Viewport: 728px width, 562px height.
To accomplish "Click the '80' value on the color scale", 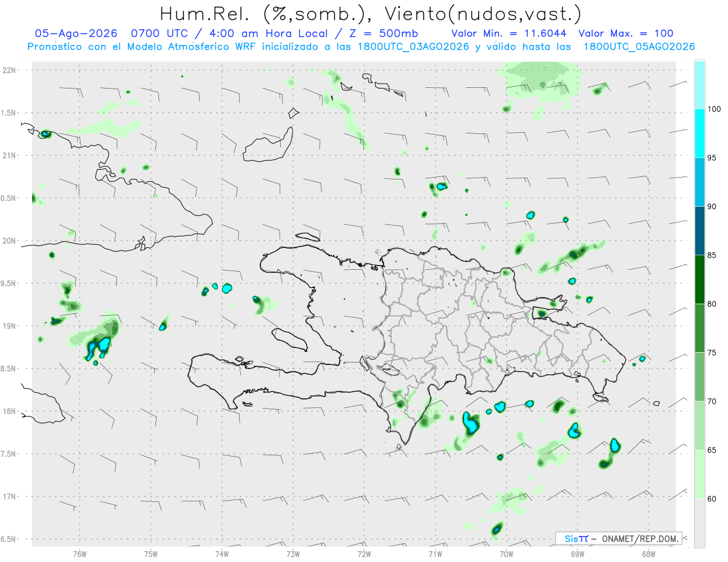I will (x=712, y=304).
